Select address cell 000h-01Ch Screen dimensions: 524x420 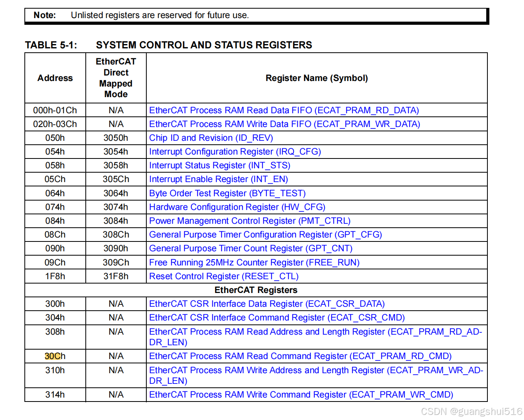tap(55, 110)
